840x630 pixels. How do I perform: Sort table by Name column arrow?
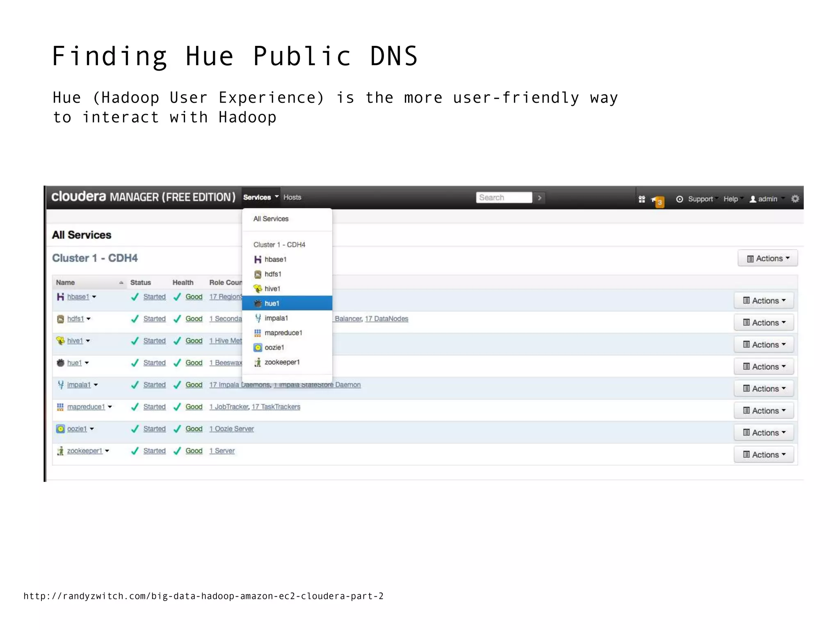coord(121,283)
